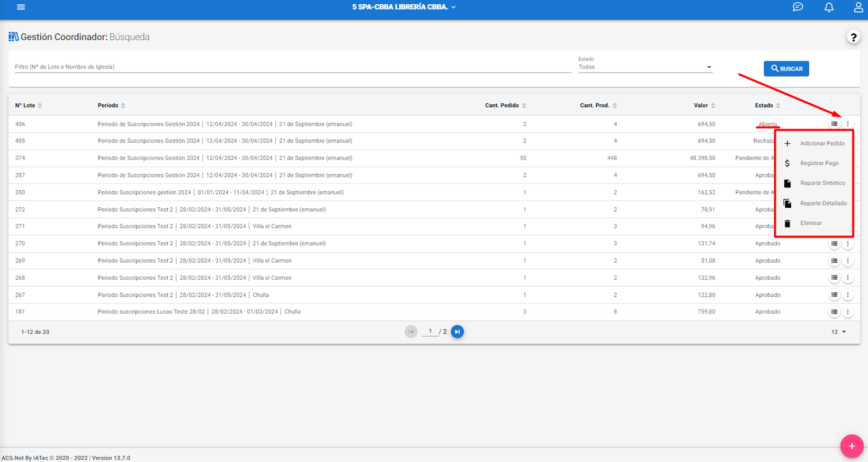Choose Reporte Sintético in the context menu
The width and height of the screenshot is (868, 462).
(814, 183)
